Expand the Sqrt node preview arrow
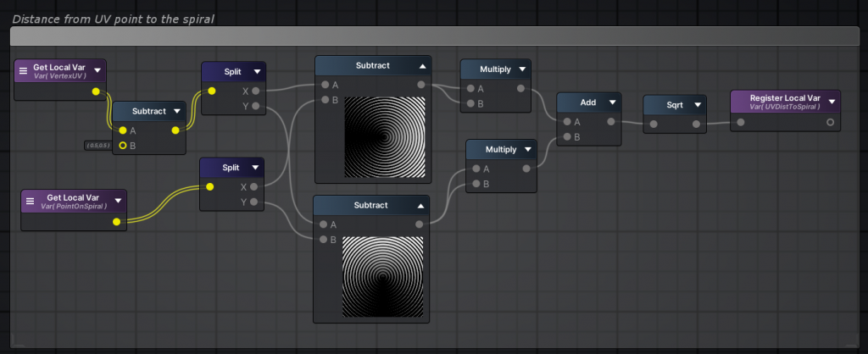 (698, 104)
